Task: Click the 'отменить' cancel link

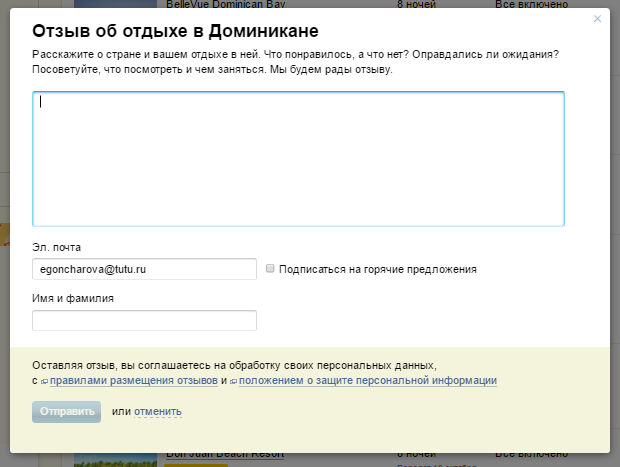Action: (157, 411)
